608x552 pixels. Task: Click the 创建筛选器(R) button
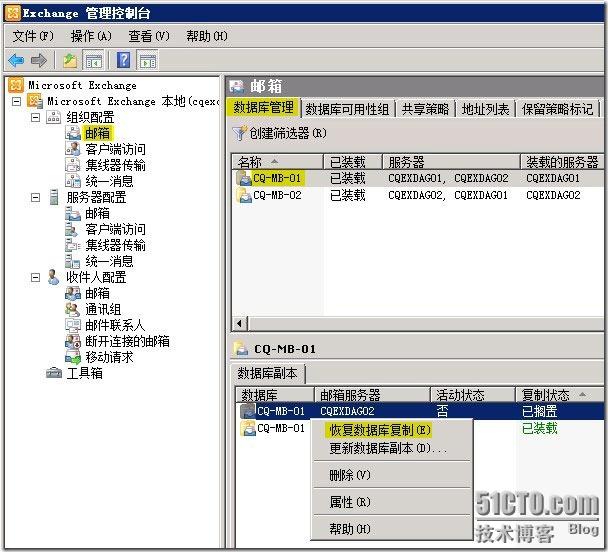tap(280, 133)
